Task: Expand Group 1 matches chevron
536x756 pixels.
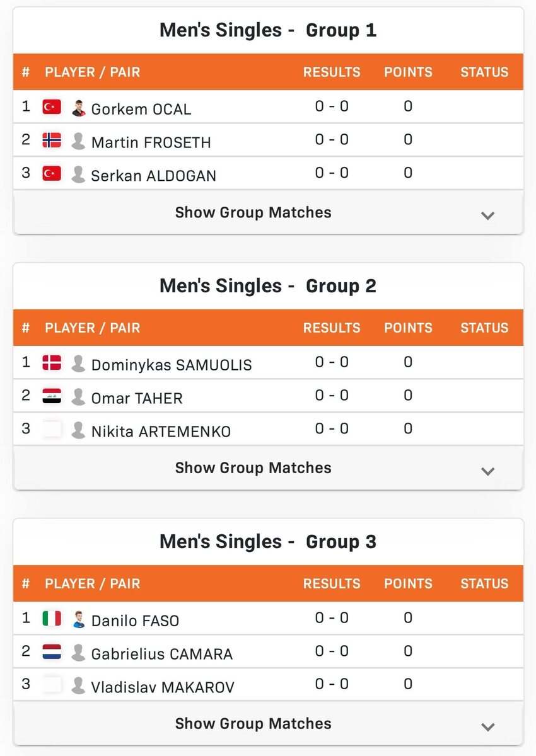Action: [x=487, y=215]
